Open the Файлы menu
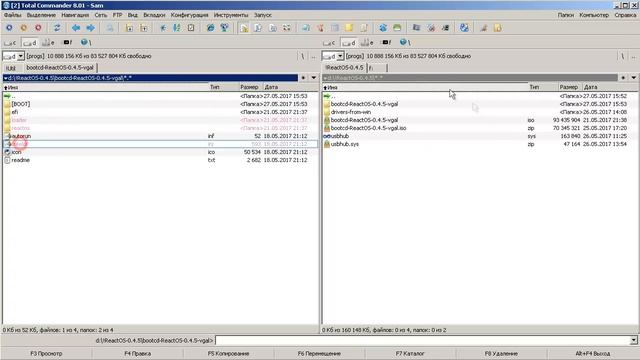The image size is (640, 360). click(x=13, y=15)
